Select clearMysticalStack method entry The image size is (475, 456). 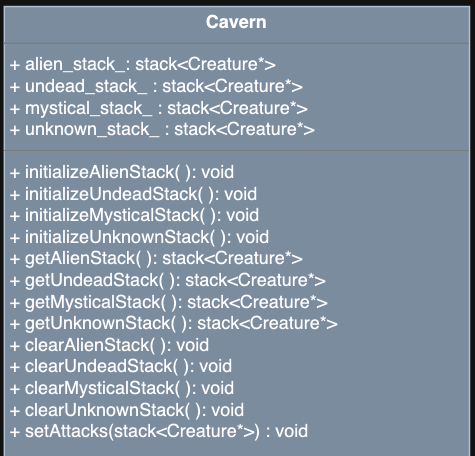tap(122, 388)
